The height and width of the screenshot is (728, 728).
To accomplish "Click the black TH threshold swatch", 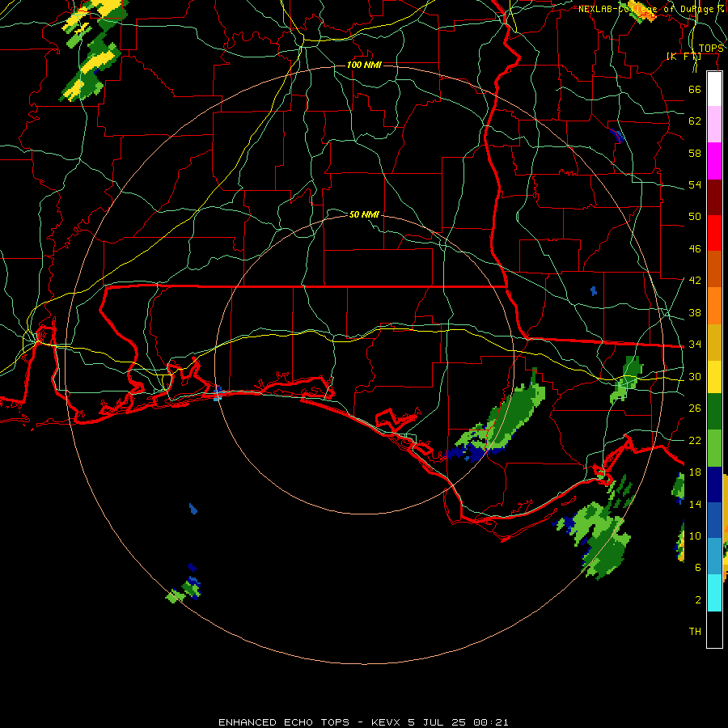I will [714, 629].
